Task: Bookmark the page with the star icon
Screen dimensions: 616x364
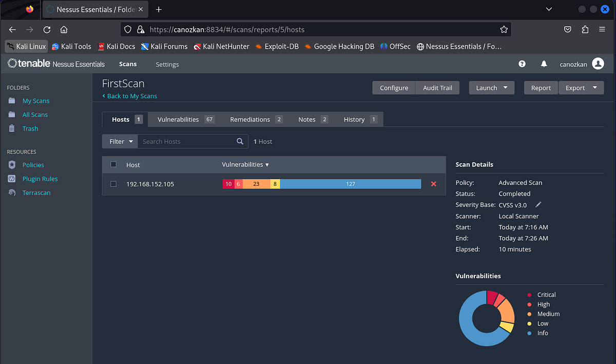Action: (504, 29)
